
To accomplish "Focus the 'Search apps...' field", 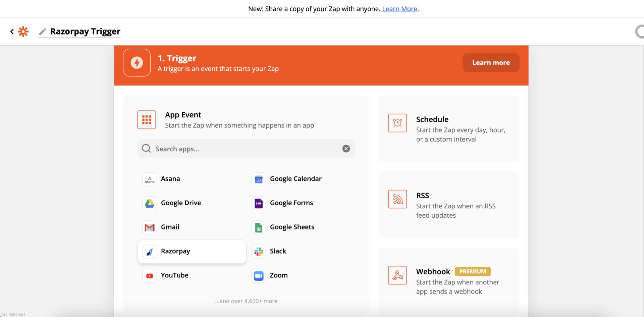I will 246,149.
